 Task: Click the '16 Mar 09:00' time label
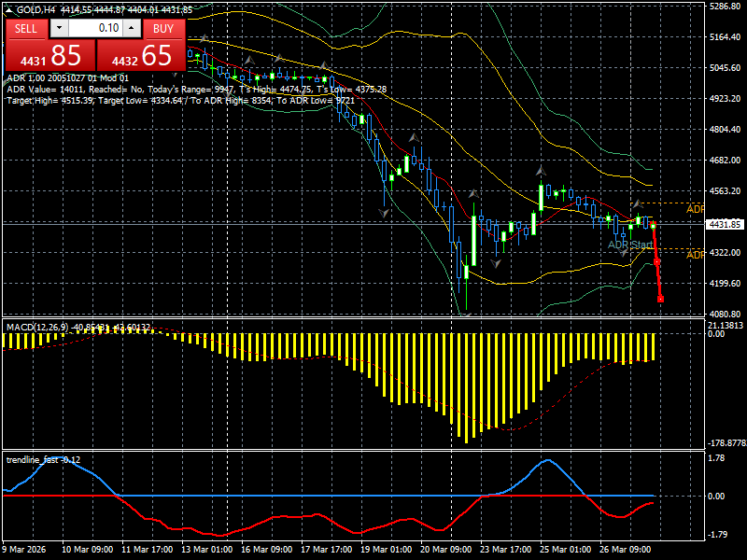pos(267,549)
